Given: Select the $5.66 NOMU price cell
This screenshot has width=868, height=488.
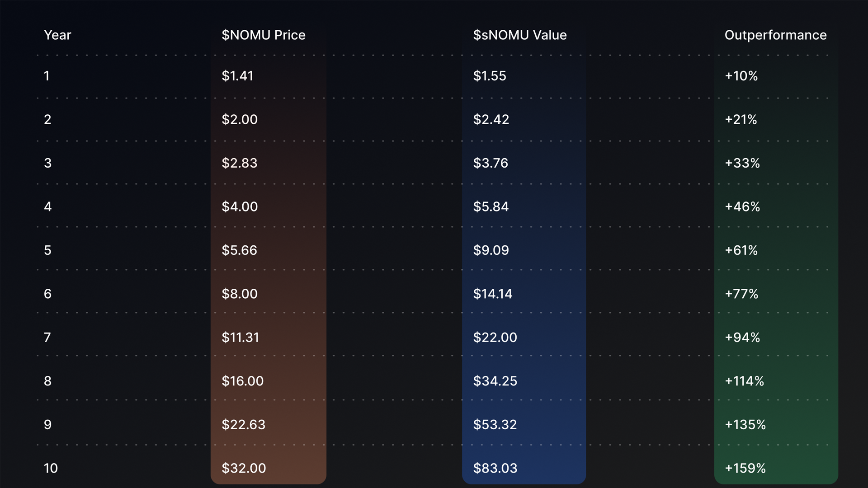Looking at the screenshot, I should click(x=239, y=250).
